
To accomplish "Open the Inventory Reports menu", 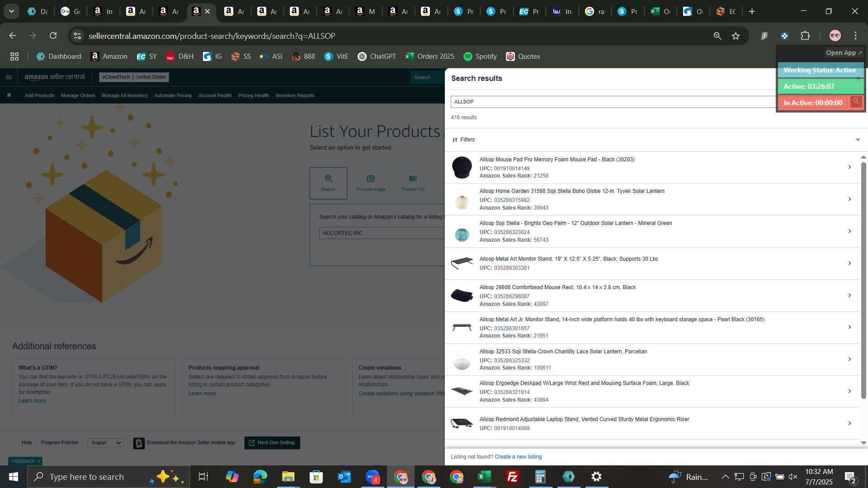I will (x=295, y=95).
